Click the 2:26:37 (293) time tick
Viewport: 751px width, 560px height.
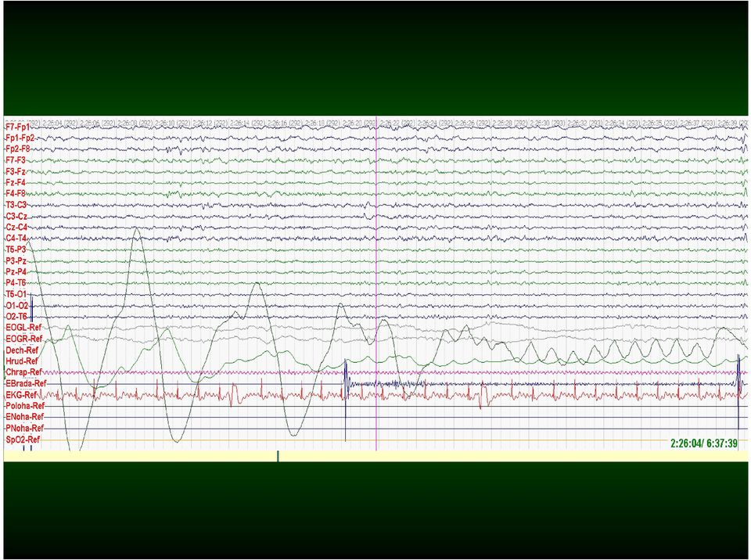click(x=697, y=123)
